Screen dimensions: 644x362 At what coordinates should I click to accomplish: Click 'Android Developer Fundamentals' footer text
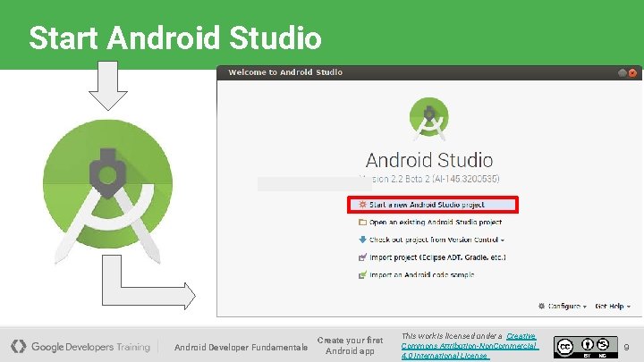point(241,347)
